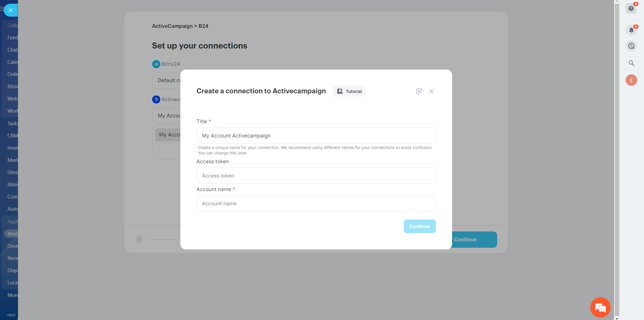Open CRM in the left sidebar
Screen dimensions: 644x320
12,136
